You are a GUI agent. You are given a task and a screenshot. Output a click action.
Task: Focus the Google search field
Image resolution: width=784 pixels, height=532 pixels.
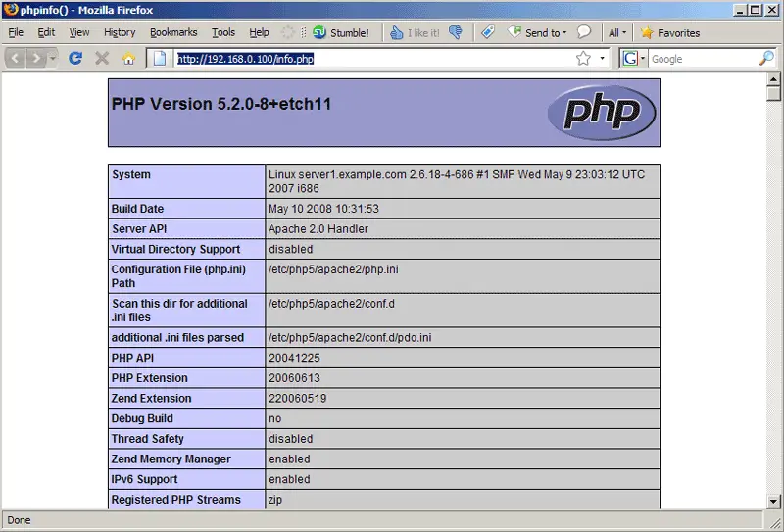point(703,59)
